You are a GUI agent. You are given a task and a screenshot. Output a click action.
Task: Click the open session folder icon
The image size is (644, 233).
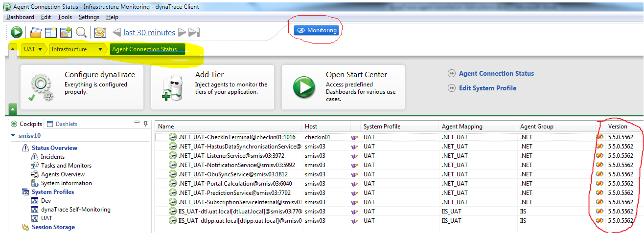point(36,33)
